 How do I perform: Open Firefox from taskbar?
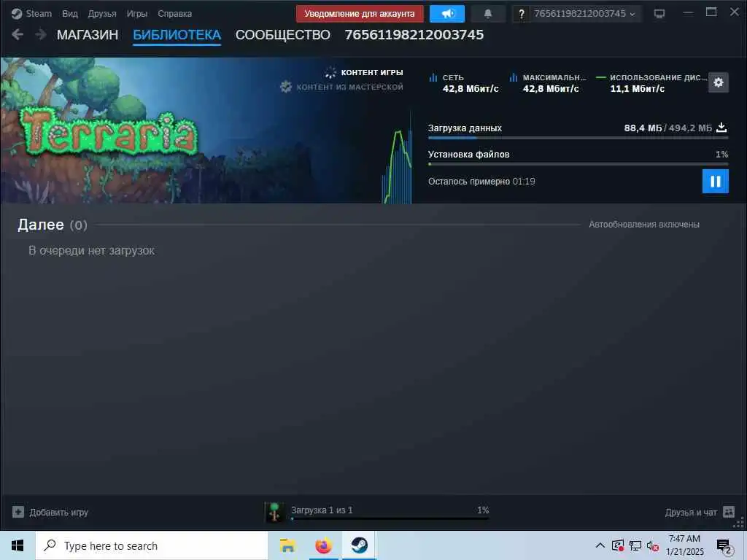point(323,545)
